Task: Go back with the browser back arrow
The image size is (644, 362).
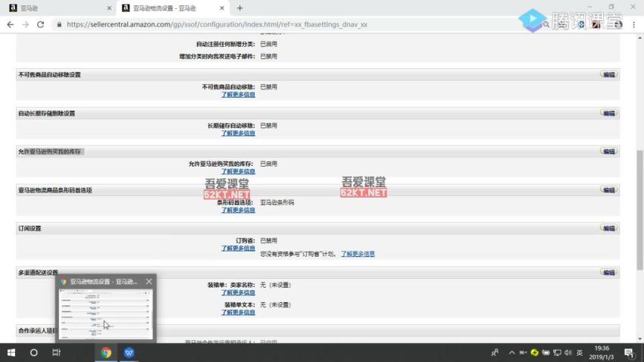Action: click(11, 25)
